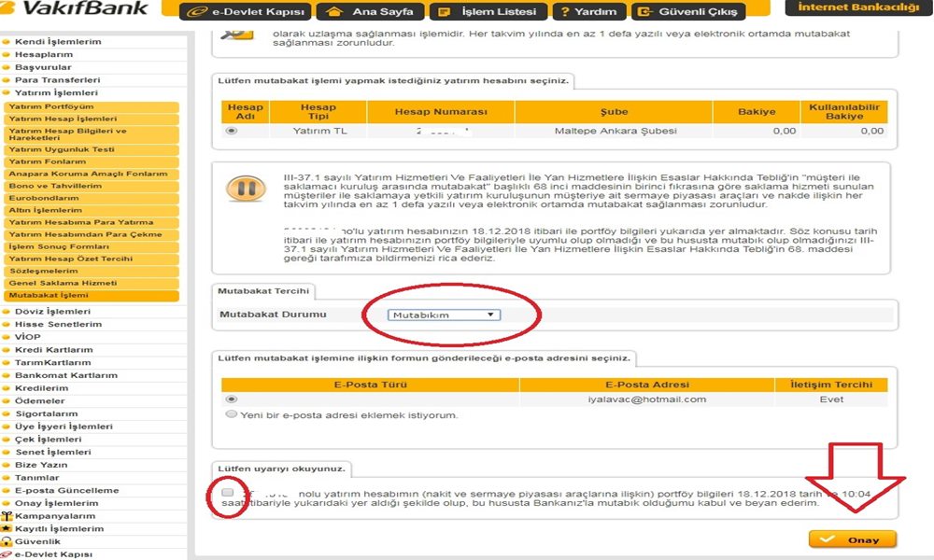This screenshot has width=934, height=560.
Task: Click the Hesap Numarası column header
Action: click(441, 112)
